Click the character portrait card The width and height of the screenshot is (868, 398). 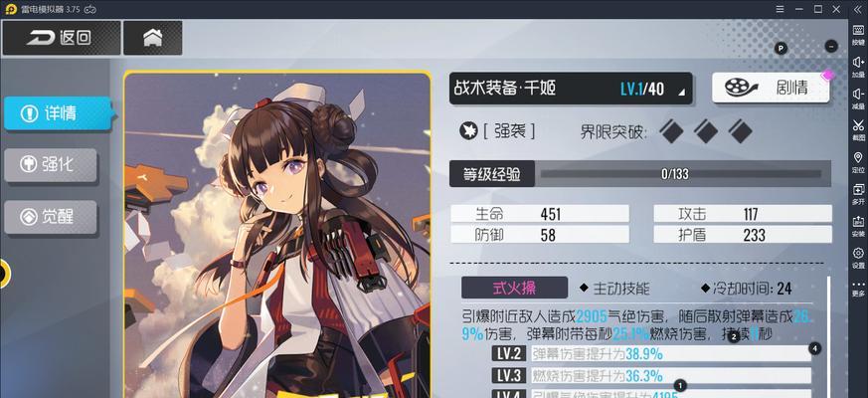click(276, 235)
